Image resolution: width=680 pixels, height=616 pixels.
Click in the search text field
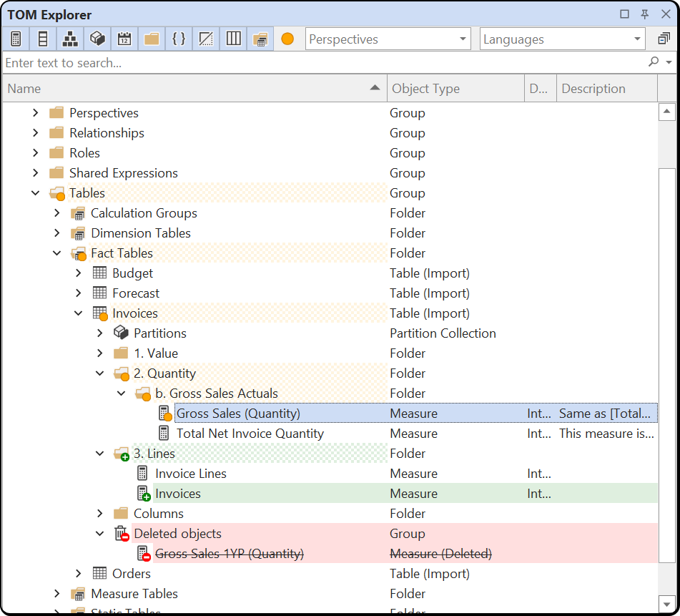click(x=324, y=63)
